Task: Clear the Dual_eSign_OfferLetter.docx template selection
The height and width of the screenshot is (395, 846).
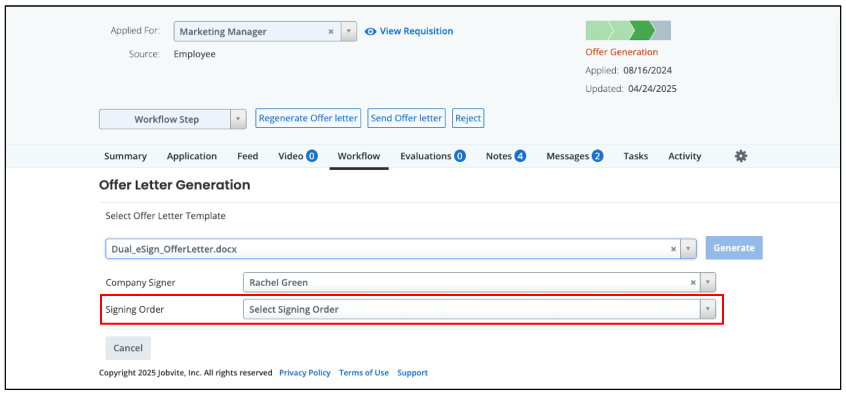Action: 673,249
